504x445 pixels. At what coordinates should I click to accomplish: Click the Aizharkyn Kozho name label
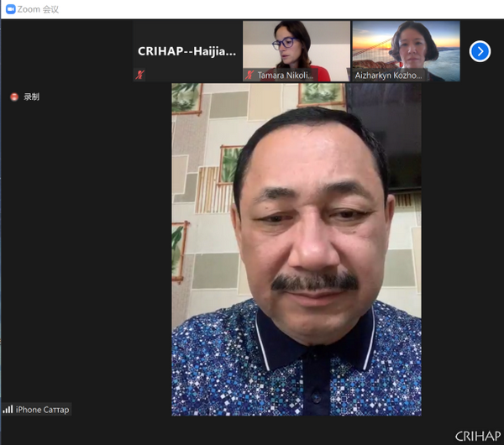coord(391,76)
